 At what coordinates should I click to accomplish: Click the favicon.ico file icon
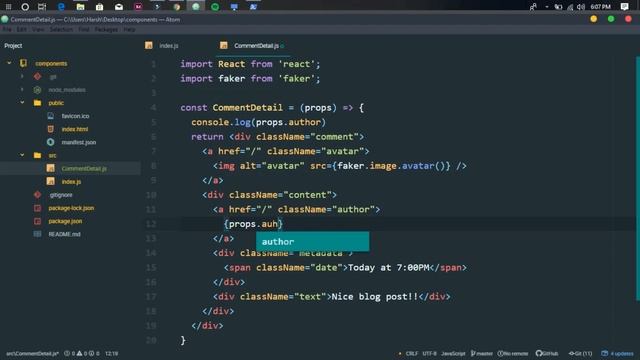[50, 116]
